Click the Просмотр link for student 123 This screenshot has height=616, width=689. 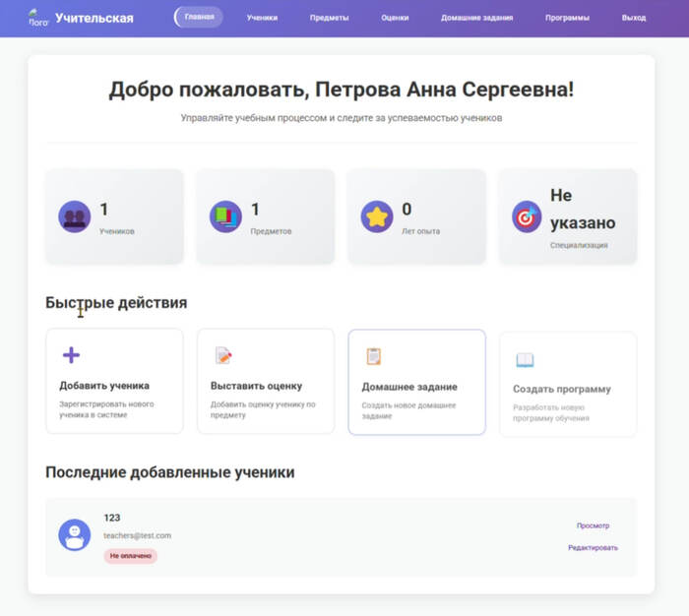tap(593, 525)
